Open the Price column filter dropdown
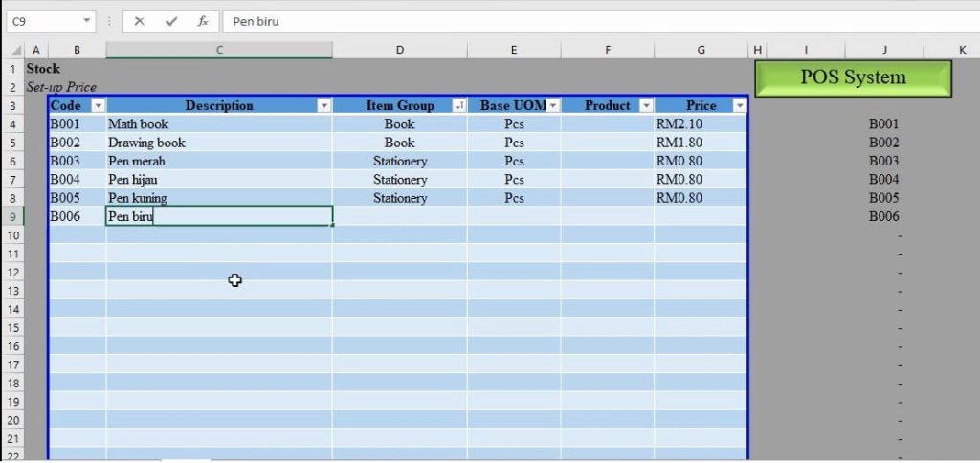The height and width of the screenshot is (463, 980). click(739, 105)
